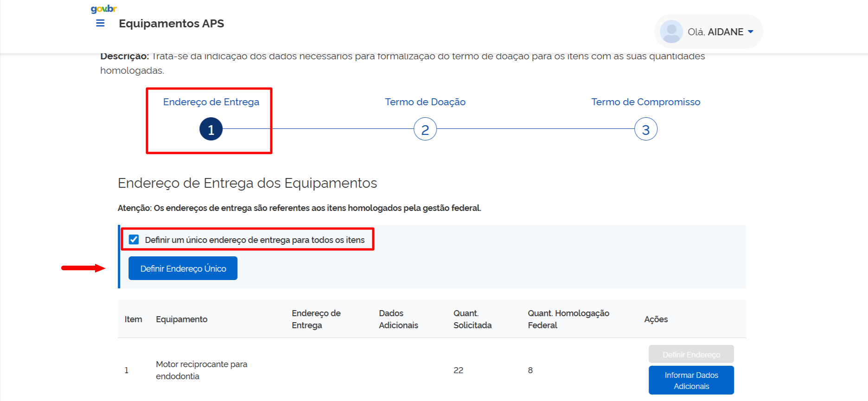The height and width of the screenshot is (401, 868).
Task: Click the Motor reciprocante para endodontia row
Action: 201,370
